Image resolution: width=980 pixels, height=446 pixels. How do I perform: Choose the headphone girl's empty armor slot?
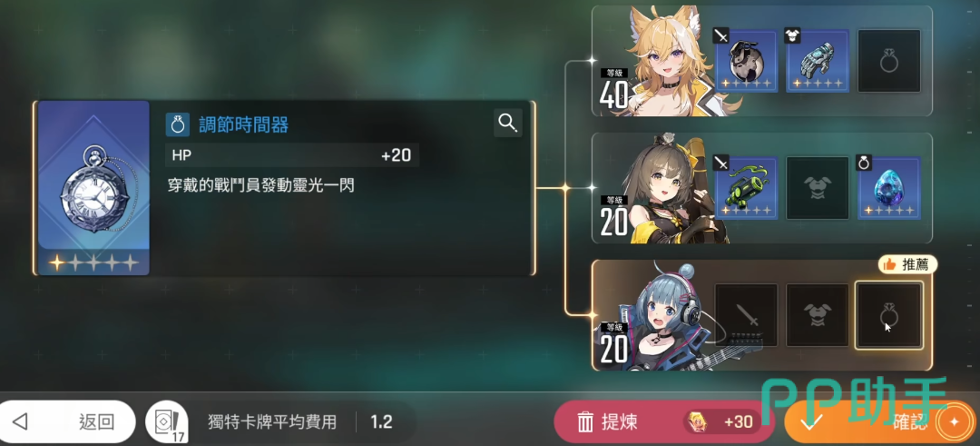pyautogui.click(x=818, y=315)
